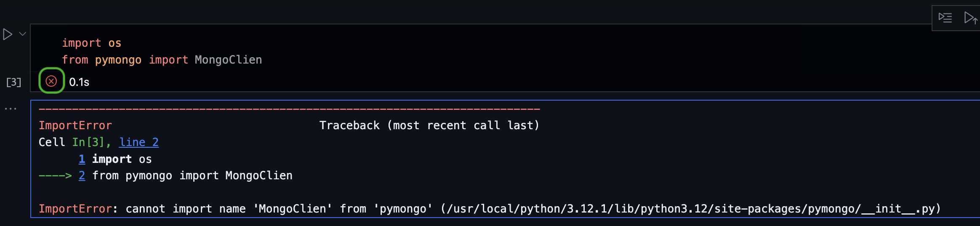Open the output more actions ellipsis
The height and width of the screenshot is (226, 980).
pyautogui.click(x=11, y=109)
